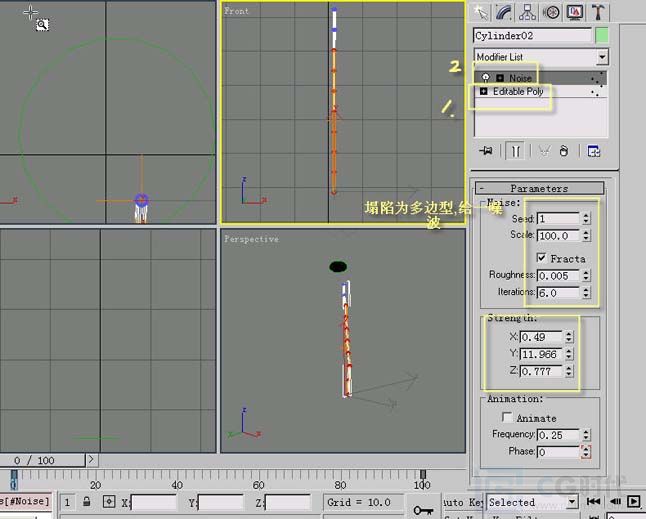Image resolution: width=646 pixels, height=519 pixels.
Task: Click the Seed spinner arrows
Action: click(586, 218)
